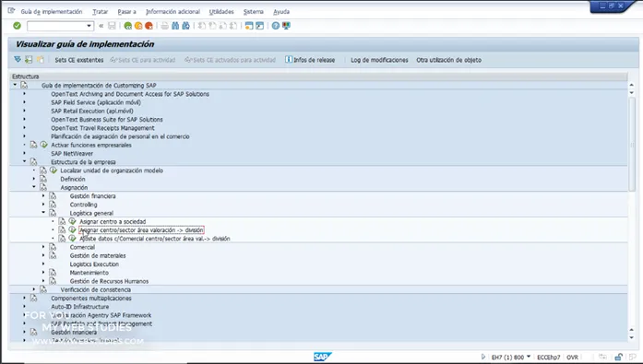The image size is (643, 364).
Task: Click execute icon beside Ajuste datos c/Comercial
Action: click(x=72, y=239)
